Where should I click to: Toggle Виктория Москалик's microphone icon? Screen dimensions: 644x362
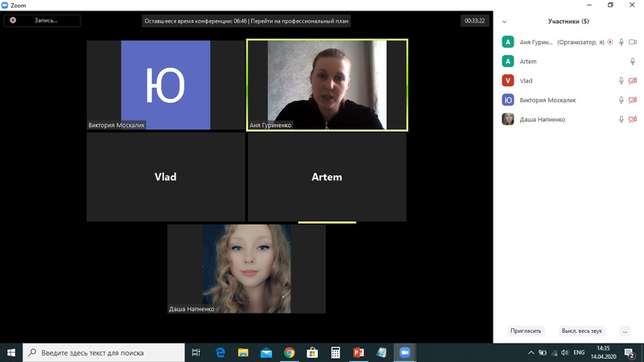coord(621,100)
